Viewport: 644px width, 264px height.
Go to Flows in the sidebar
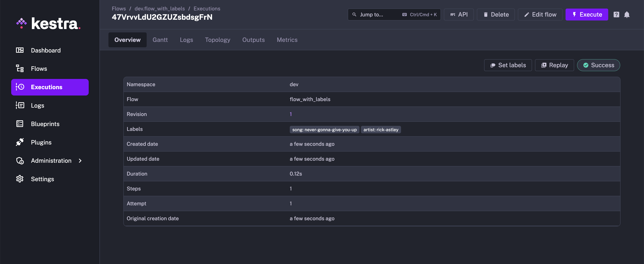click(x=39, y=69)
